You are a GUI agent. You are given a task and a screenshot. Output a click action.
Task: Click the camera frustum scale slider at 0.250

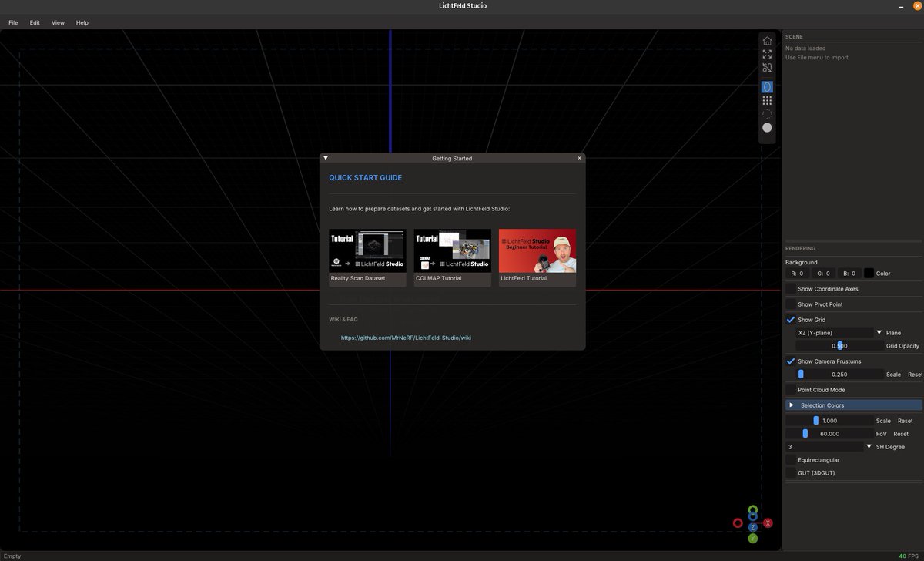(x=840, y=375)
